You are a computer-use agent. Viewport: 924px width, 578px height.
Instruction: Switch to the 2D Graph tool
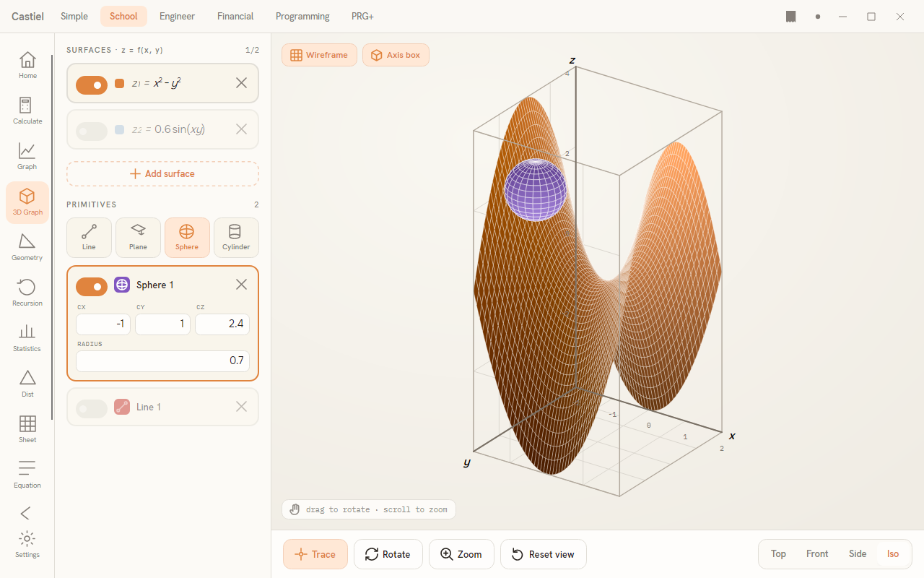(x=27, y=156)
